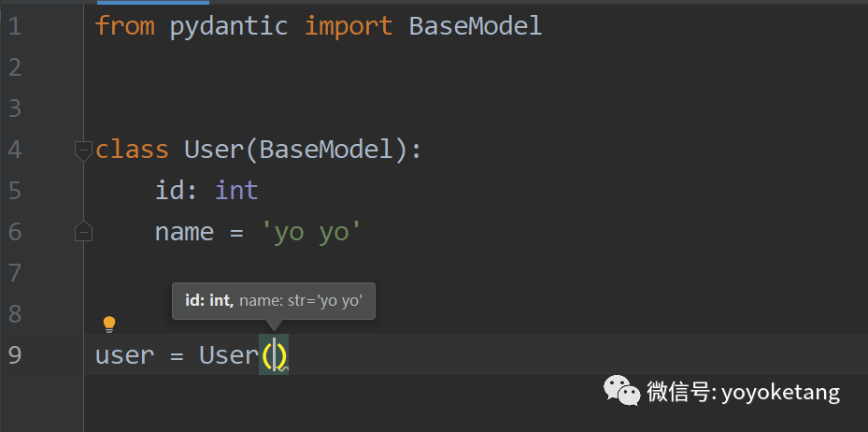Image resolution: width=868 pixels, height=432 pixels.
Task: Click the name: str='yo yo' hint
Action: [x=300, y=300]
